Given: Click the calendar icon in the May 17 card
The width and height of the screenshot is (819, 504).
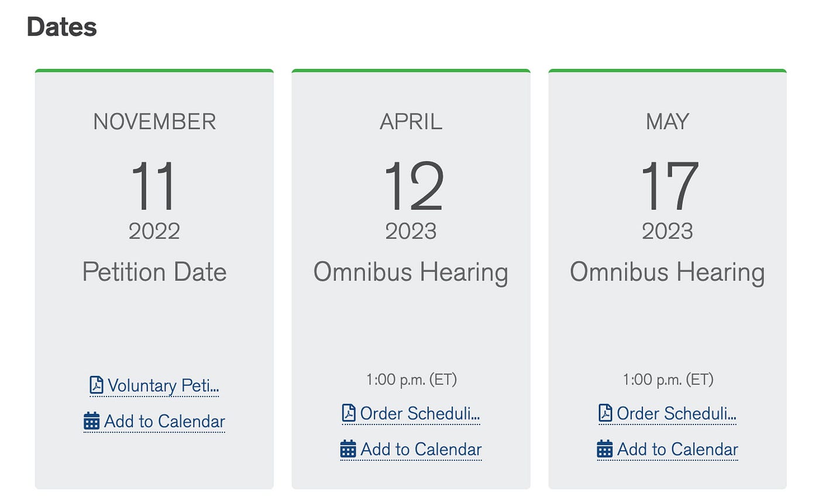Looking at the screenshot, I should [605, 449].
